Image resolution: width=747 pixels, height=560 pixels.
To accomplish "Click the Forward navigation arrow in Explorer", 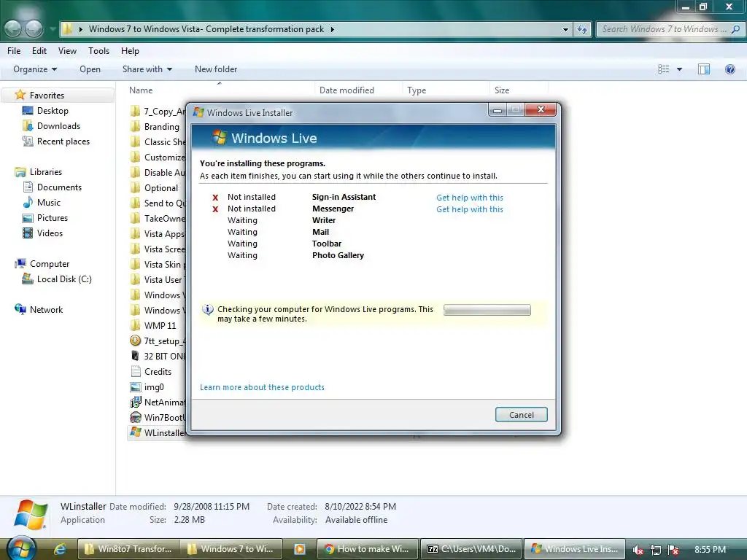I will (x=34, y=29).
